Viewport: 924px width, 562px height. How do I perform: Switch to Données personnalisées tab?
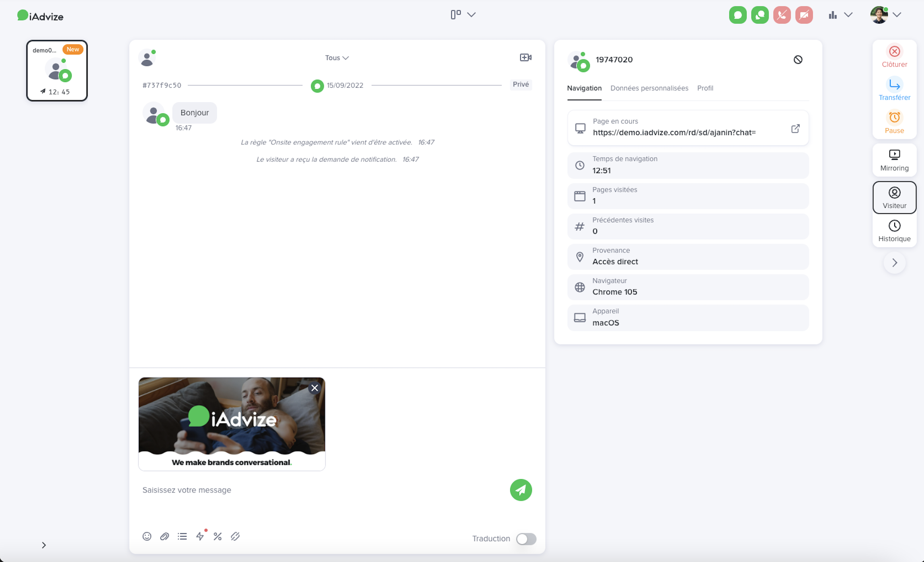[649, 88]
